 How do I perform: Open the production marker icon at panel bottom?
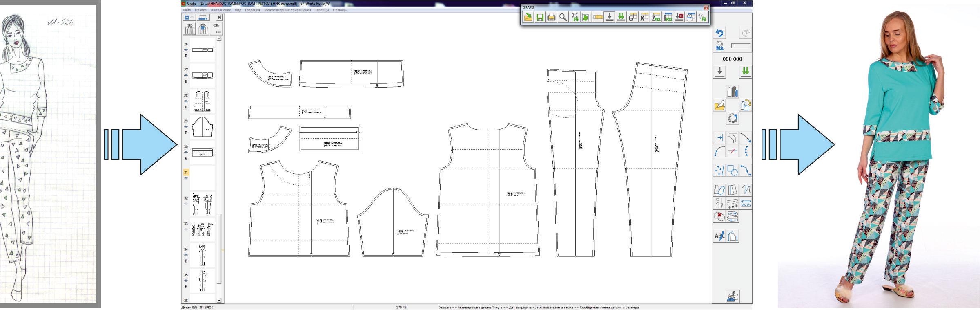733,296
